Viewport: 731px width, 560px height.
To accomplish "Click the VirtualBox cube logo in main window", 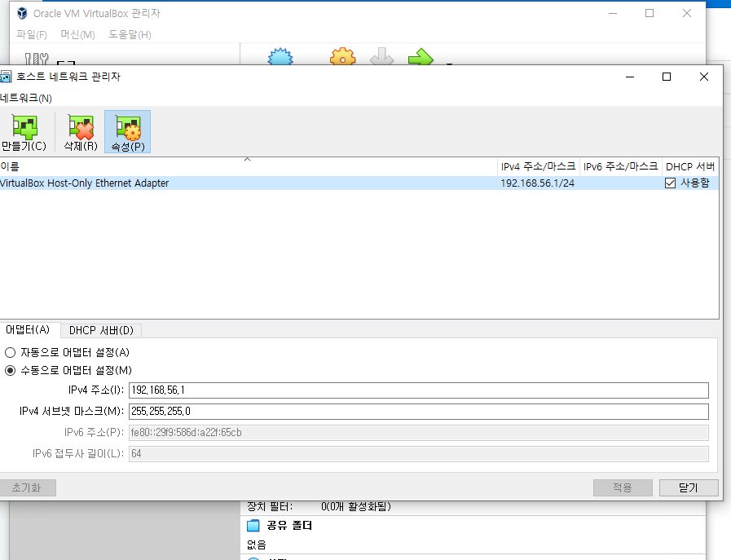I will pos(22,13).
